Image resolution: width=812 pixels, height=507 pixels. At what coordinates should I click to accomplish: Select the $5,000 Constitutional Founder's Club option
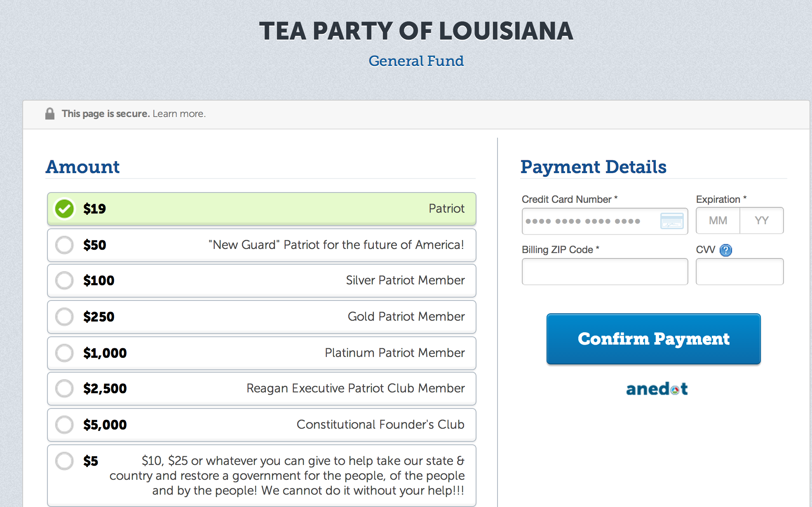tap(65, 425)
